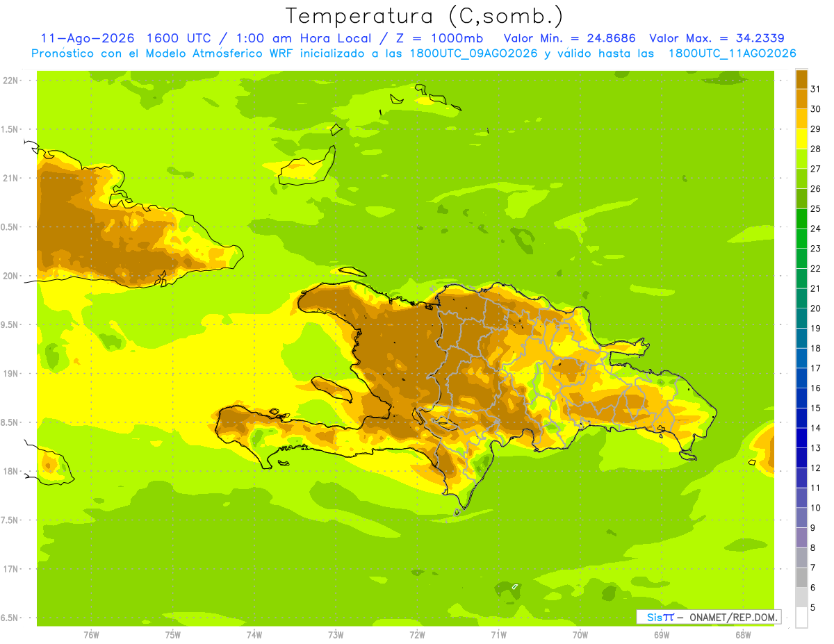The height and width of the screenshot is (644, 834).
Task: Click the '73W' longitude label
Action: pyautogui.click(x=336, y=635)
